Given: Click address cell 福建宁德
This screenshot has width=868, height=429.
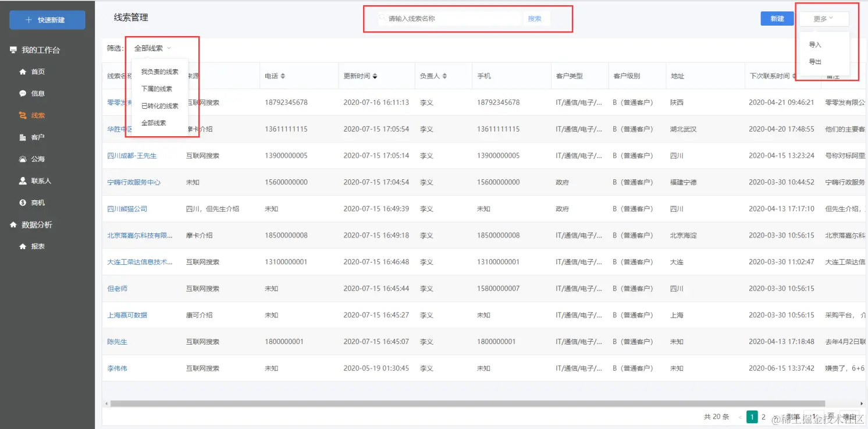Looking at the screenshot, I should click(684, 182).
